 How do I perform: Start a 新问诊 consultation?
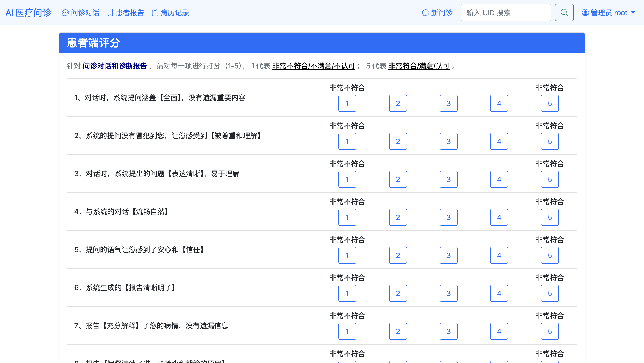coord(441,13)
